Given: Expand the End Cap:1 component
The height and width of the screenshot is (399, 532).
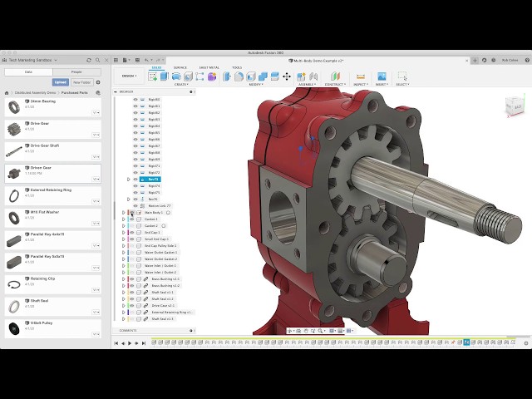Looking at the screenshot, I should (x=124, y=233).
